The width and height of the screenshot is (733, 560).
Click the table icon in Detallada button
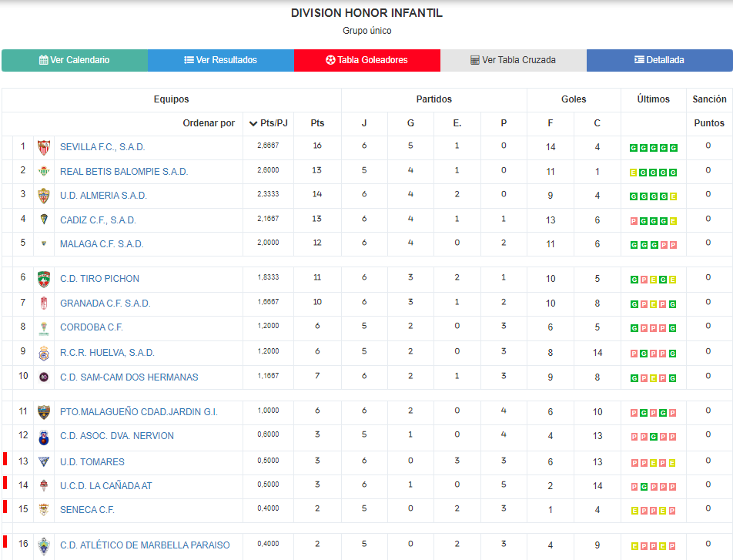pos(639,59)
